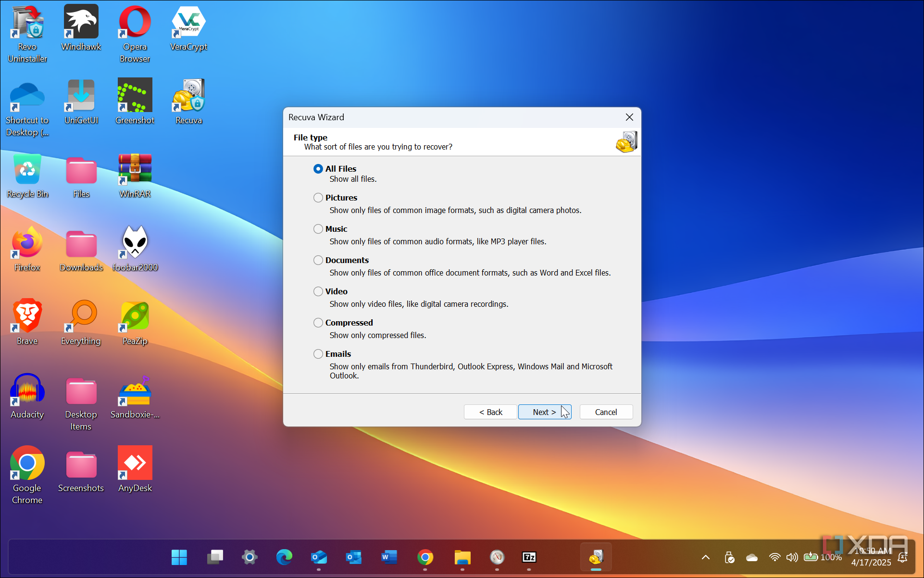The image size is (924, 578).
Task: Open AnyDesk desktop shortcut
Action: tap(135, 470)
